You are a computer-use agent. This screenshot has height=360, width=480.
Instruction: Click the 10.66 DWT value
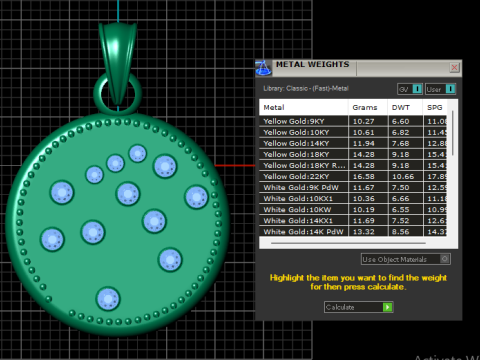[x=403, y=176]
